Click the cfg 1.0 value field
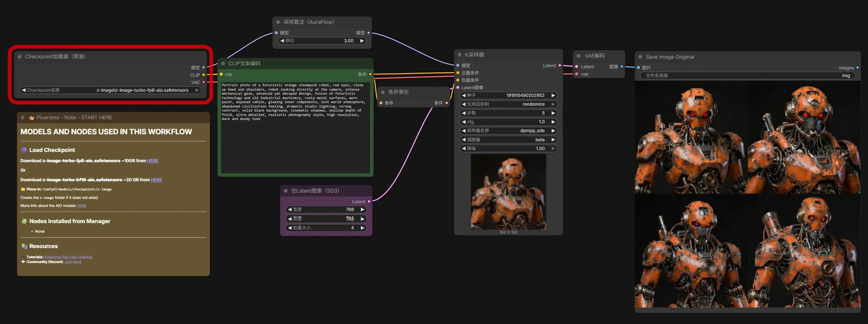The width and height of the screenshot is (868, 324). click(508, 122)
